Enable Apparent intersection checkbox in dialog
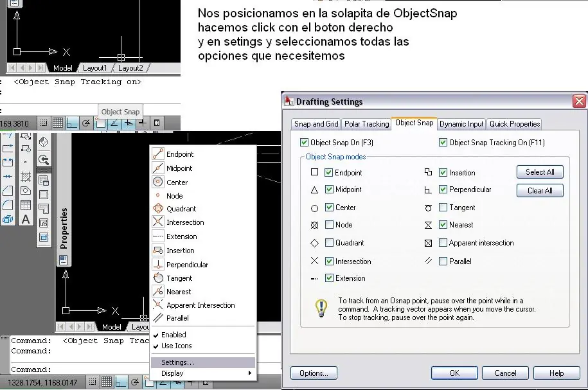The height and width of the screenshot is (390, 588). click(443, 243)
